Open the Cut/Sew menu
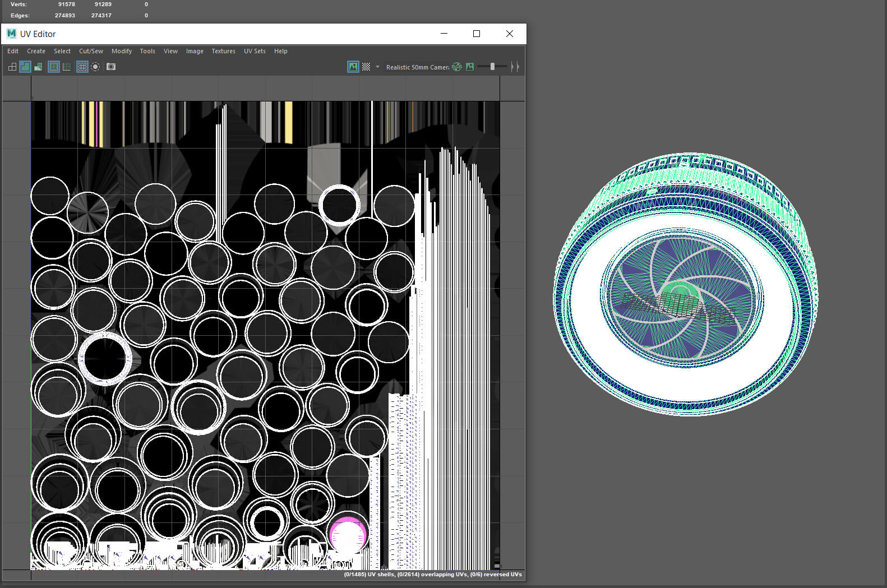 point(91,51)
